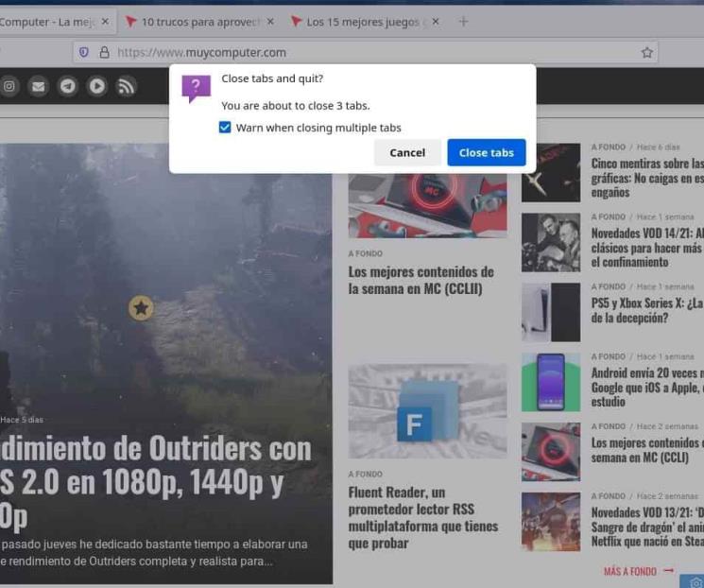Open Cinco mentiras sobre las gráficas article

[647, 178]
